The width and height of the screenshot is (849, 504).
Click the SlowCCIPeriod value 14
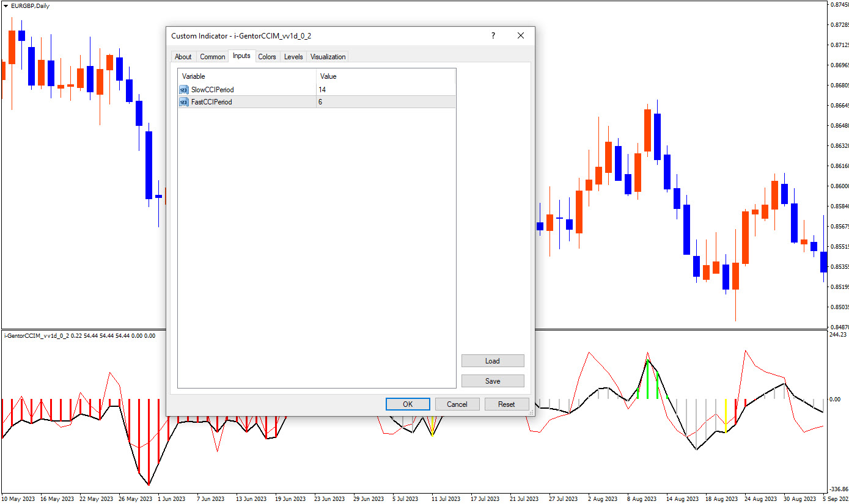click(322, 90)
